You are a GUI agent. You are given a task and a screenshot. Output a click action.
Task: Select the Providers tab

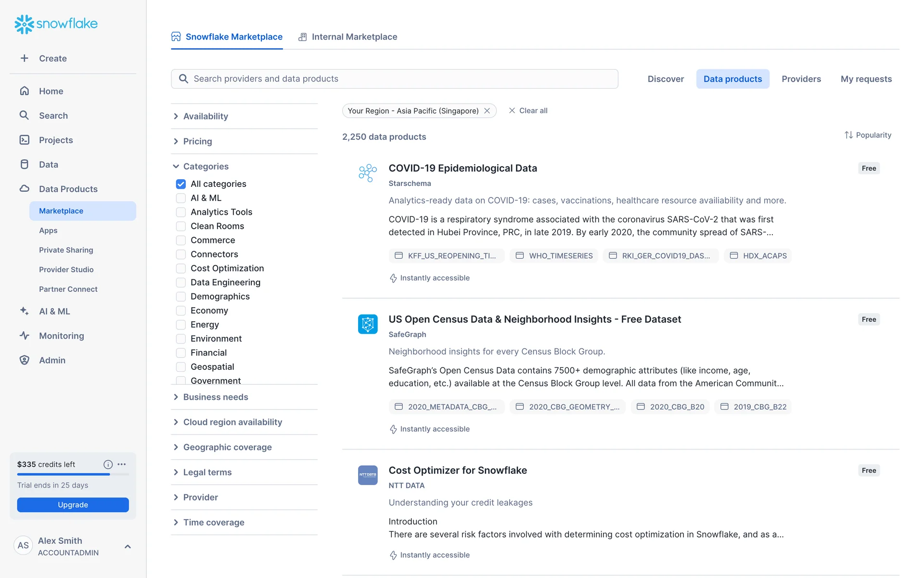pyautogui.click(x=801, y=79)
